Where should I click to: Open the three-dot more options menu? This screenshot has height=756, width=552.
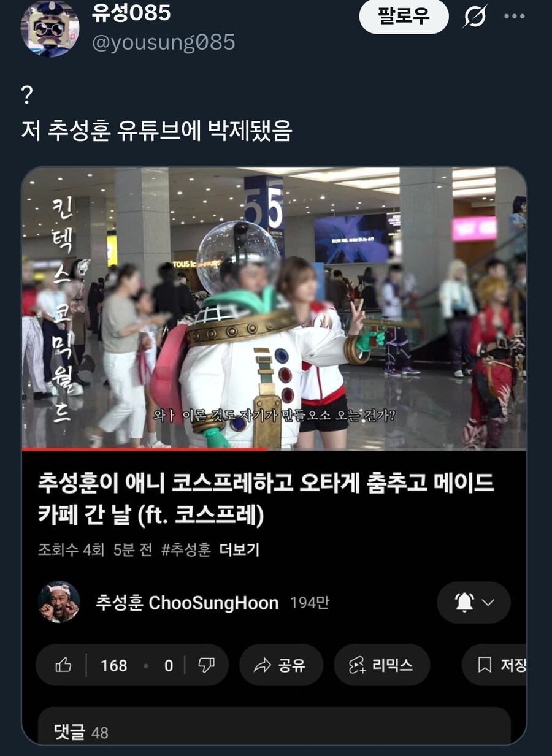(x=514, y=17)
